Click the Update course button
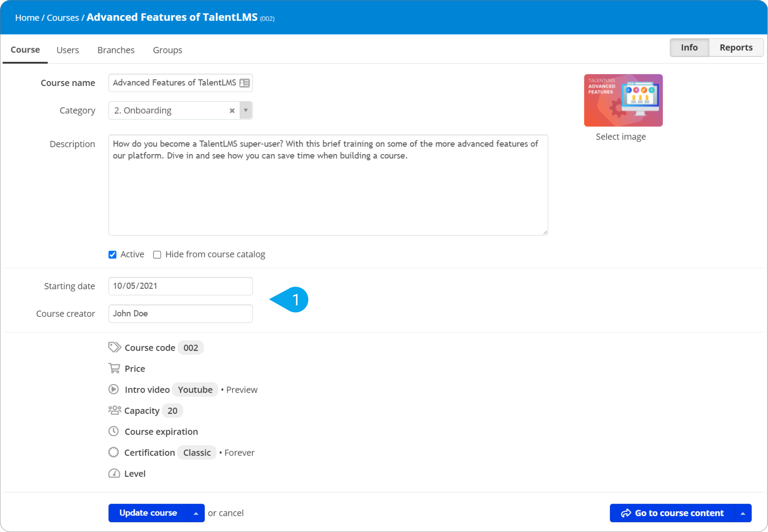768x532 pixels. [x=148, y=513]
